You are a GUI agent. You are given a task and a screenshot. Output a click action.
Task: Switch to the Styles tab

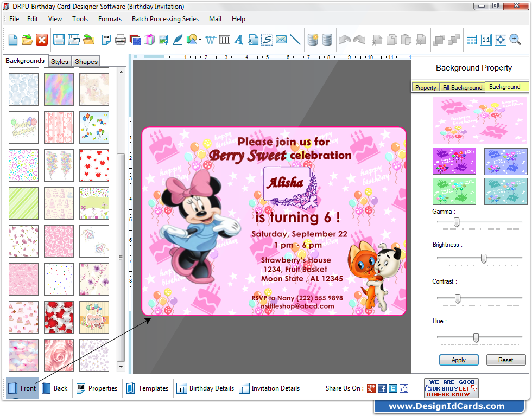point(60,61)
